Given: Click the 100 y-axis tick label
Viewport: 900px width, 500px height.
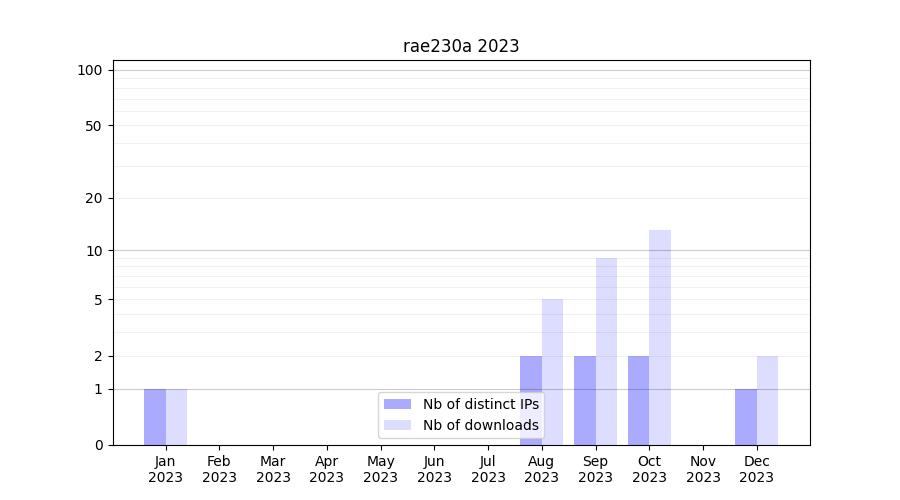Looking at the screenshot, I should tap(90, 70).
